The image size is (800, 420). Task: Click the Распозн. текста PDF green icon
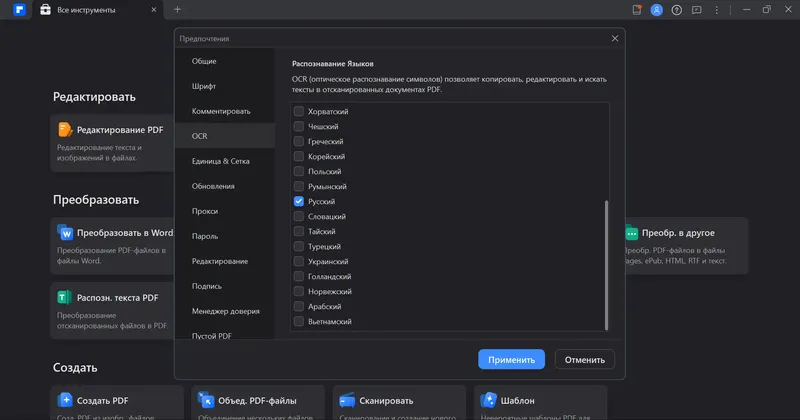coord(64,297)
